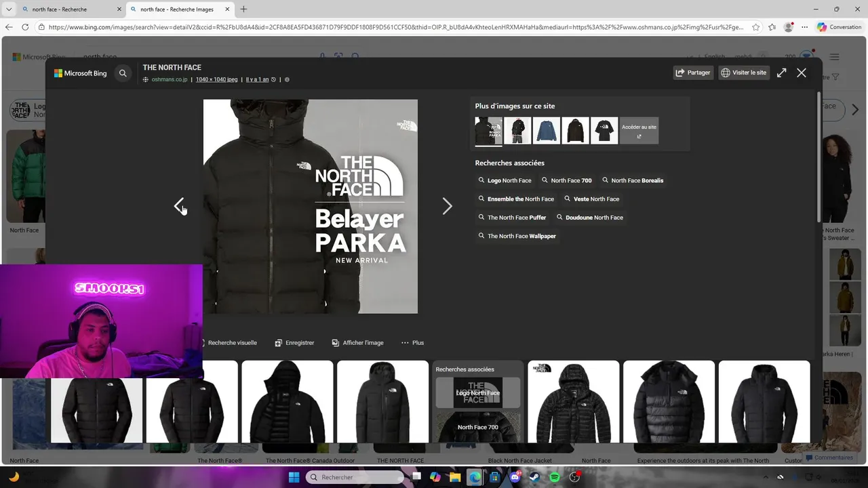Open OBS Studio from taskbar
868x488 pixels.
click(x=575, y=477)
